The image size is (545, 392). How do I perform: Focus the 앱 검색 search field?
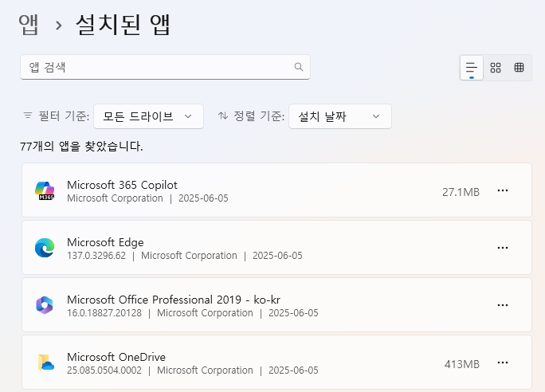pyautogui.click(x=165, y=67)
